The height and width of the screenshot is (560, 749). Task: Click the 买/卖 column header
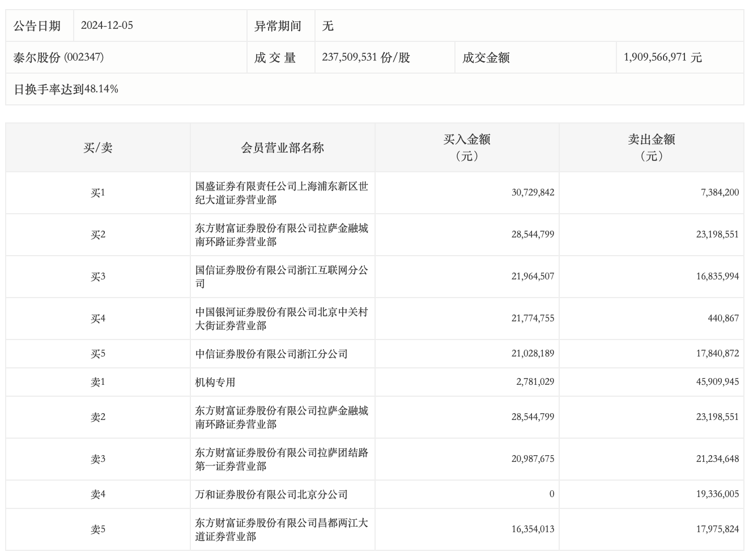(x=98, y=148)
